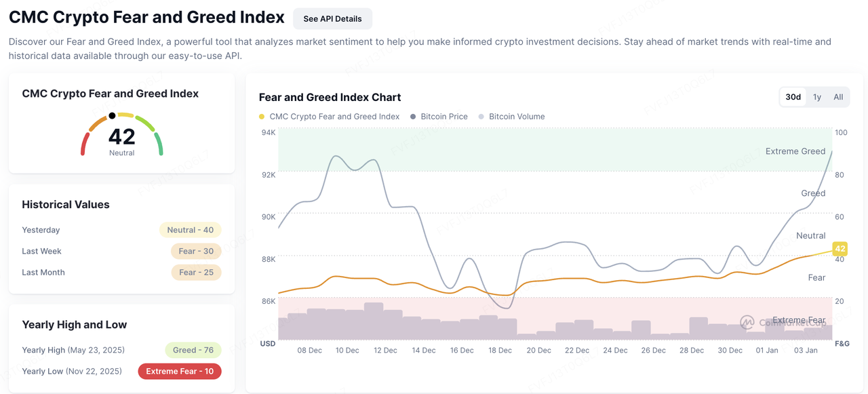Click the Fear and Greed gauge dial

point(122,134)
